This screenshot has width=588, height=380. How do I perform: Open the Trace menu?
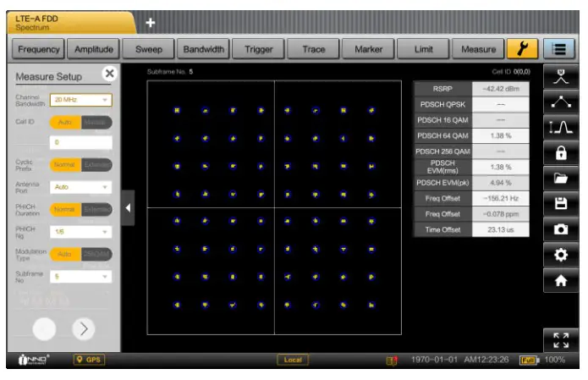[314, 49]
